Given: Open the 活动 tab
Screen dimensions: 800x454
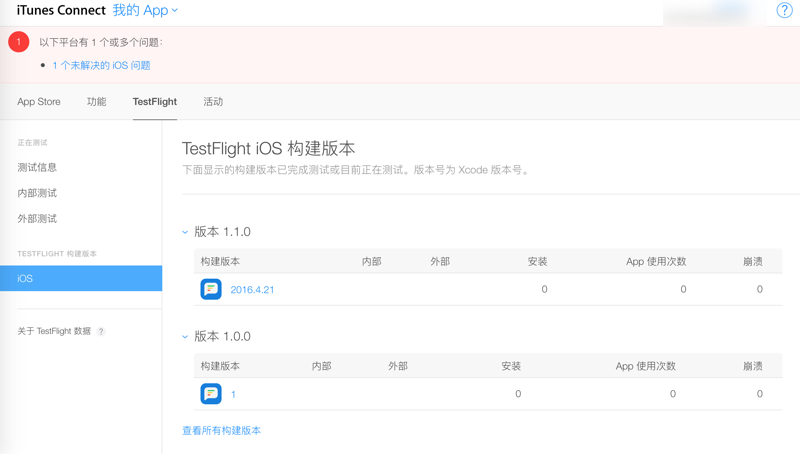Looking at the screenshot, I should click(213, 102).
